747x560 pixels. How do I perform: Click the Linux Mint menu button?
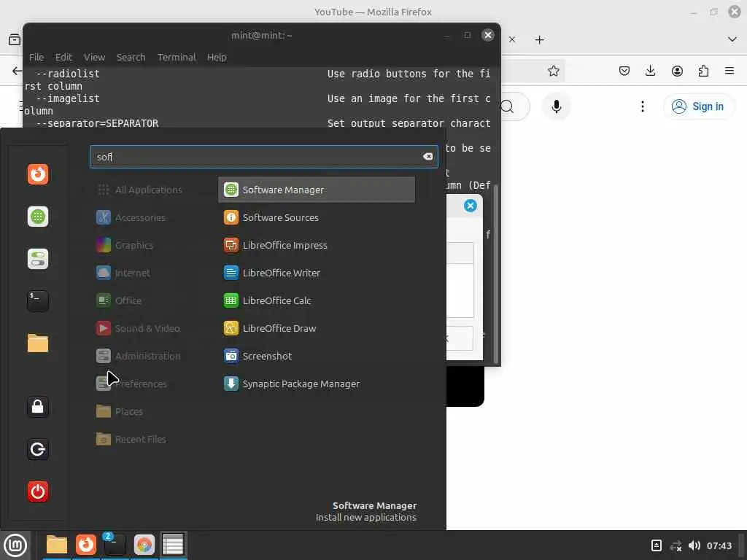pos(15,545)
